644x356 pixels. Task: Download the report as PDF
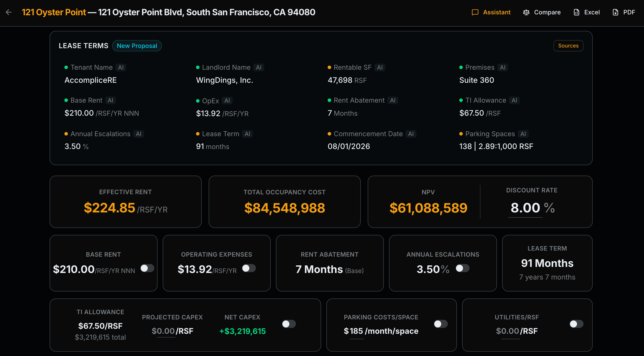(x=624, y=12)
